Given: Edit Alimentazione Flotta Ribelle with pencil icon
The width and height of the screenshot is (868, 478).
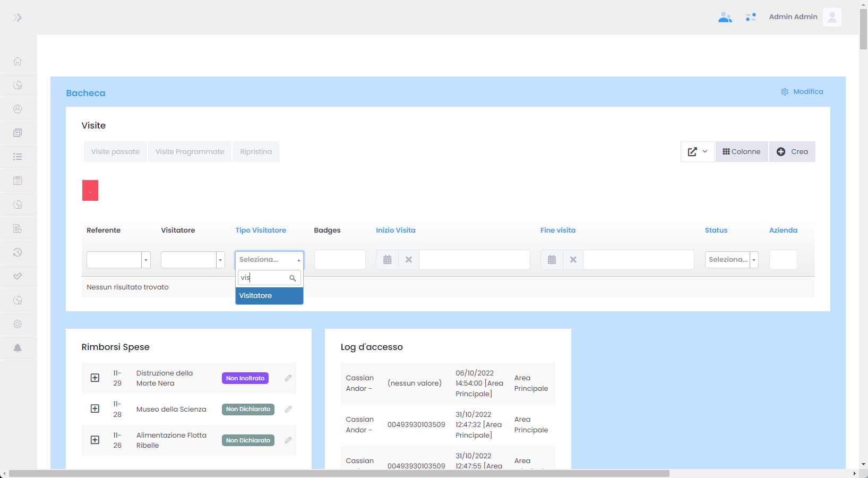Looking at the screenshot, I should pos(288,440).
